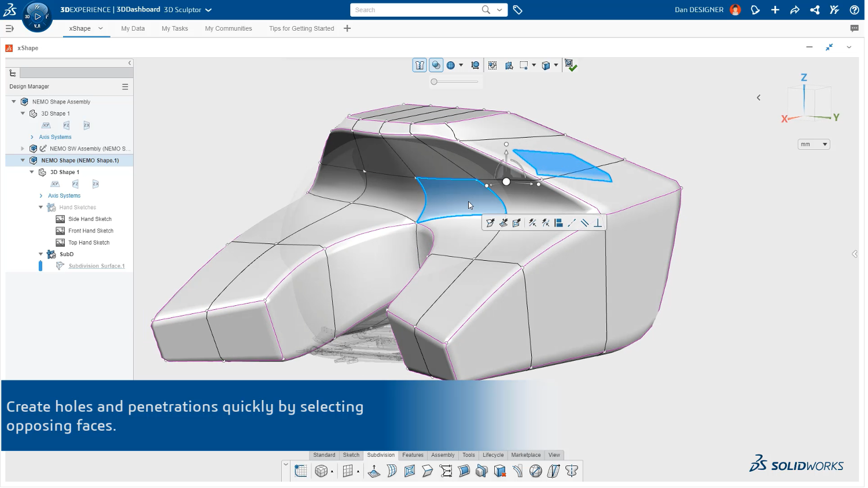The height and width of the screenshot is (488, 868).
Task: Collapse the SubD tree node
Action: point(41,254)
